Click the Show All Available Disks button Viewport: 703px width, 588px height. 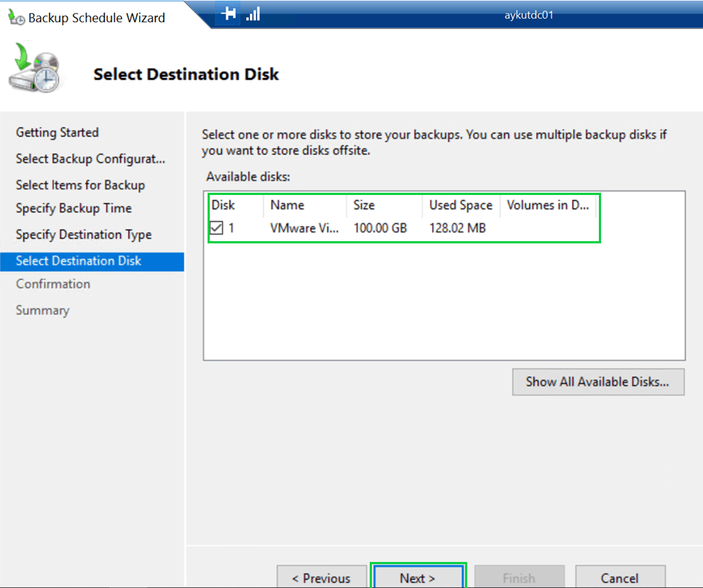tap(597, 382)
